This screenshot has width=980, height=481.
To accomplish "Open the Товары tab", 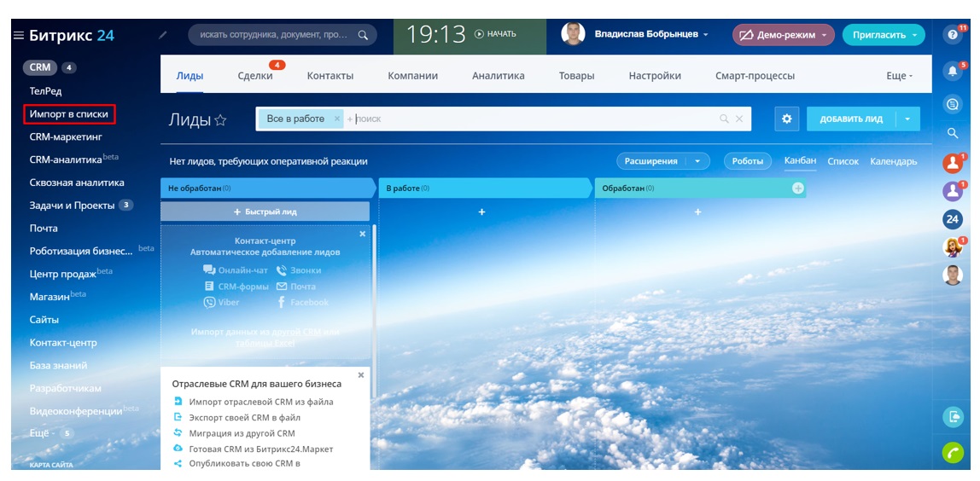I will coord(576,76).
